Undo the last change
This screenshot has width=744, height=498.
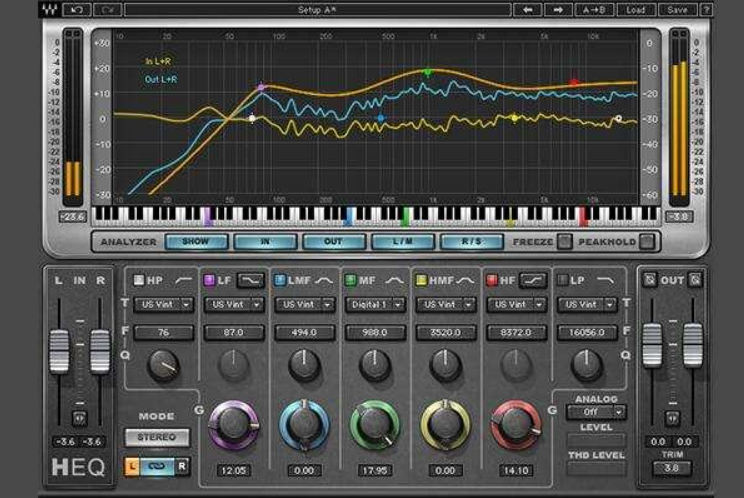pyautogui.click(x=76, y=9)
